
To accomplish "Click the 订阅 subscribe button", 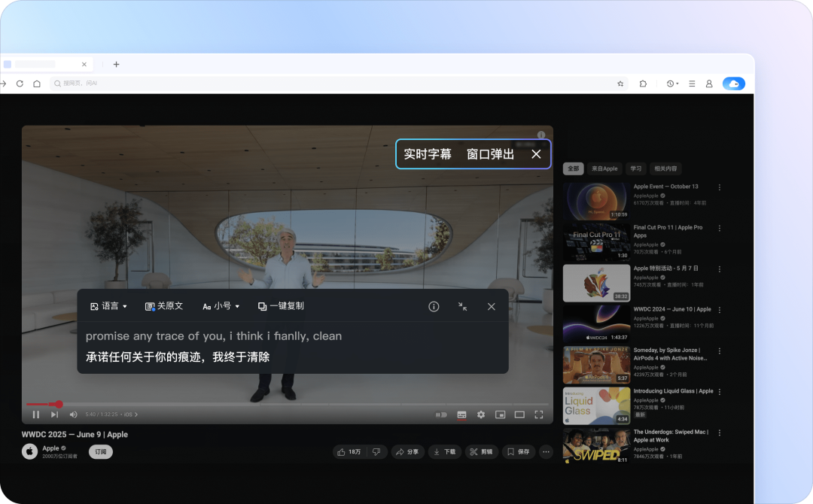I will click(101, 451).
